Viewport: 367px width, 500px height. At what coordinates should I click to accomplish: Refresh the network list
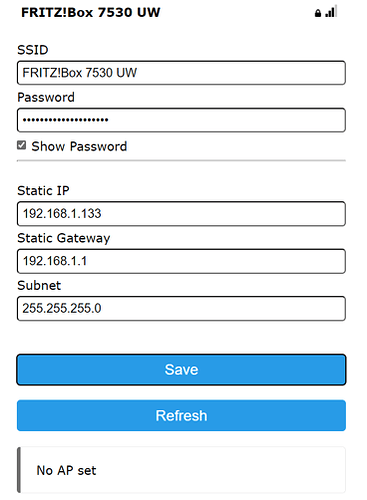tap(181, 415)
